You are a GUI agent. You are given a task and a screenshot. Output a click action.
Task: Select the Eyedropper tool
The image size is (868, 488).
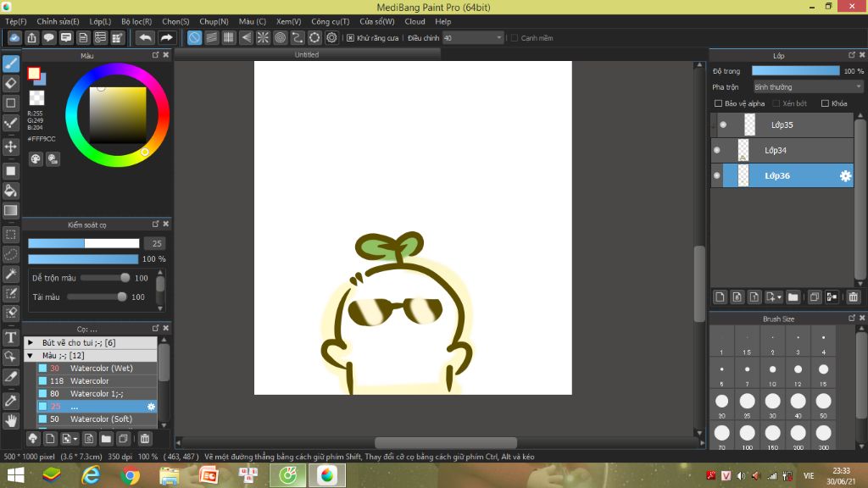coord(11,401)
